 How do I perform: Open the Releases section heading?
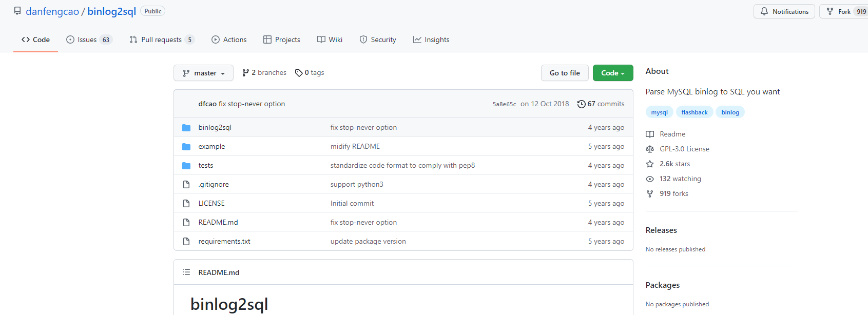tap(661, 230)
